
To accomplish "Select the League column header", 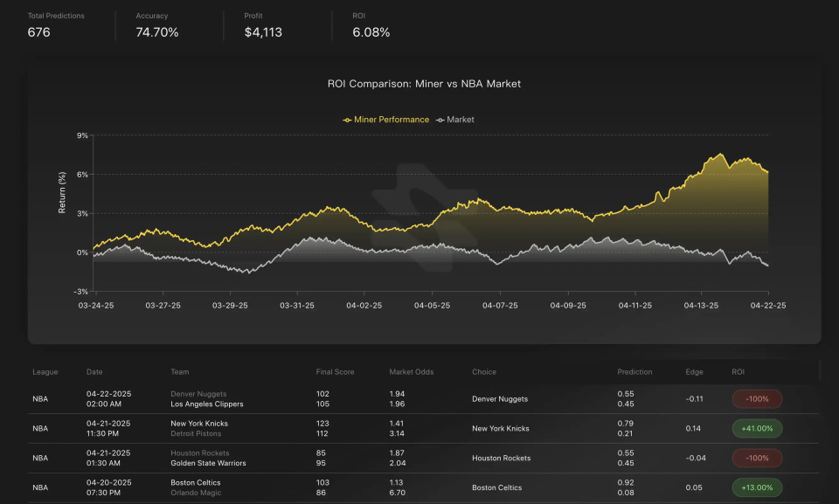I will (45, 372).
